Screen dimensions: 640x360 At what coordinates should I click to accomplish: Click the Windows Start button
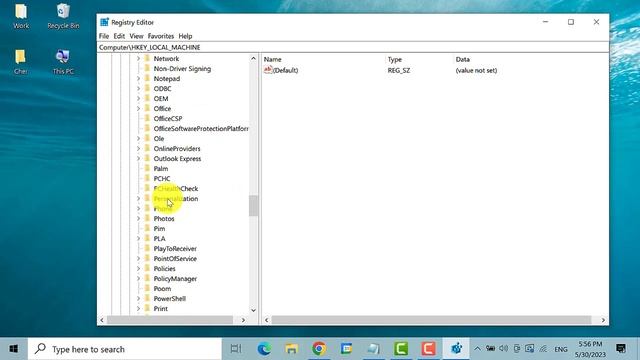13,349
